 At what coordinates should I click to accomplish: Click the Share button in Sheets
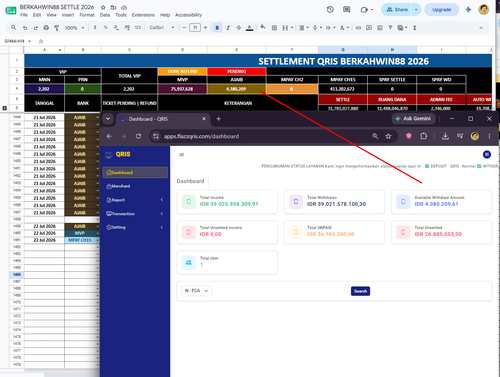397,10
